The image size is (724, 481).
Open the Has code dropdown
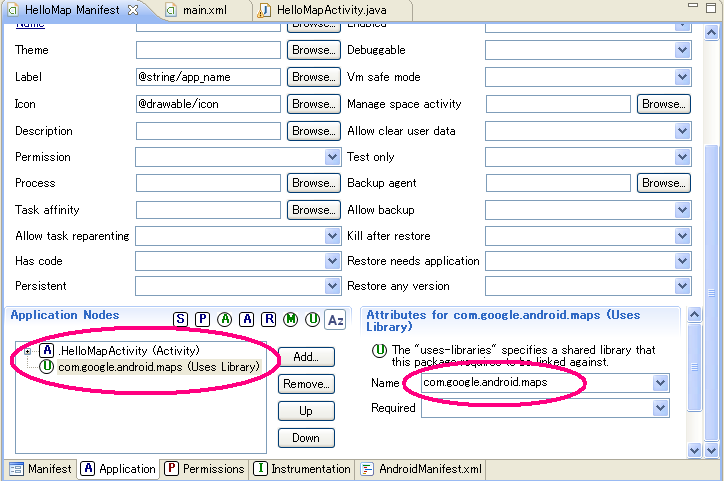pyautogui.click(x=332, y=261)
